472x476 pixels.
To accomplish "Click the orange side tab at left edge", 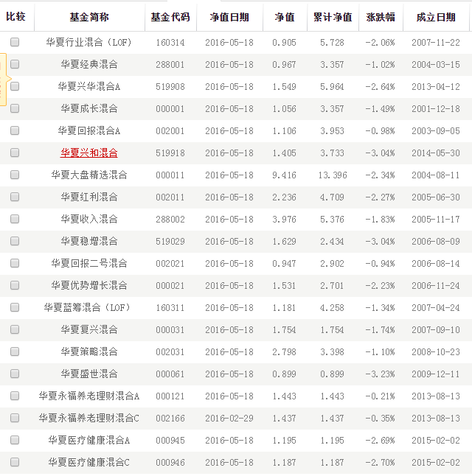I will click(4, 80).
